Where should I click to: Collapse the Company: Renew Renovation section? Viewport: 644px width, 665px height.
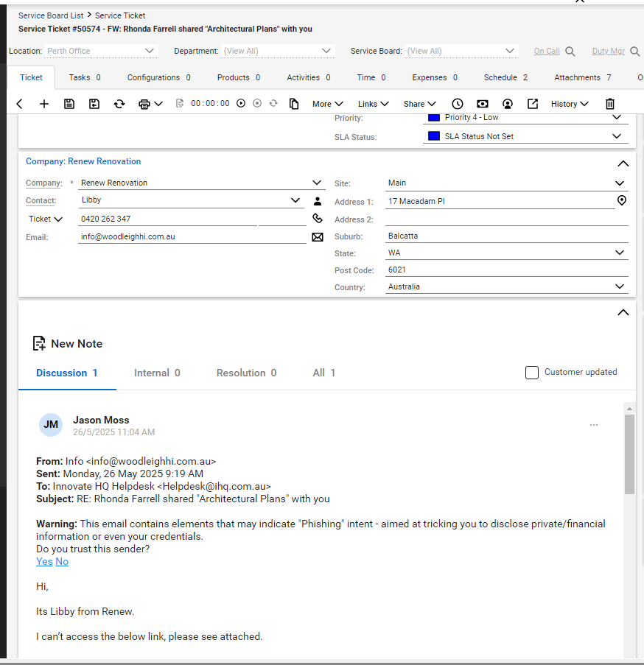(x=623, y=163)
